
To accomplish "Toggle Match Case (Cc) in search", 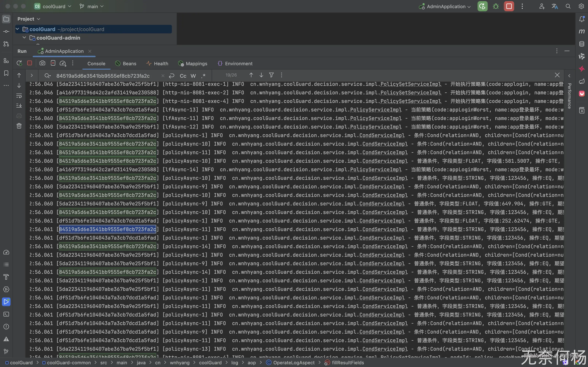I will tap(183, 76).
